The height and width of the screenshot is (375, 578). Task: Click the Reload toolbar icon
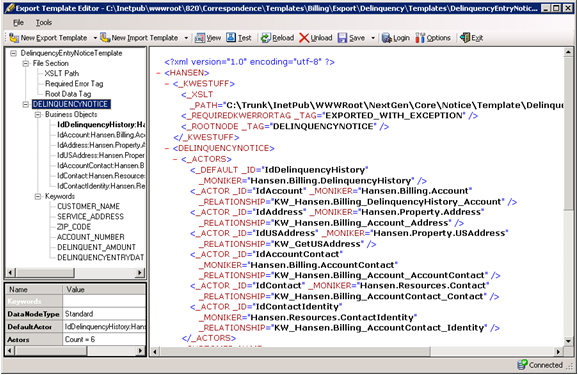point(265,38)
